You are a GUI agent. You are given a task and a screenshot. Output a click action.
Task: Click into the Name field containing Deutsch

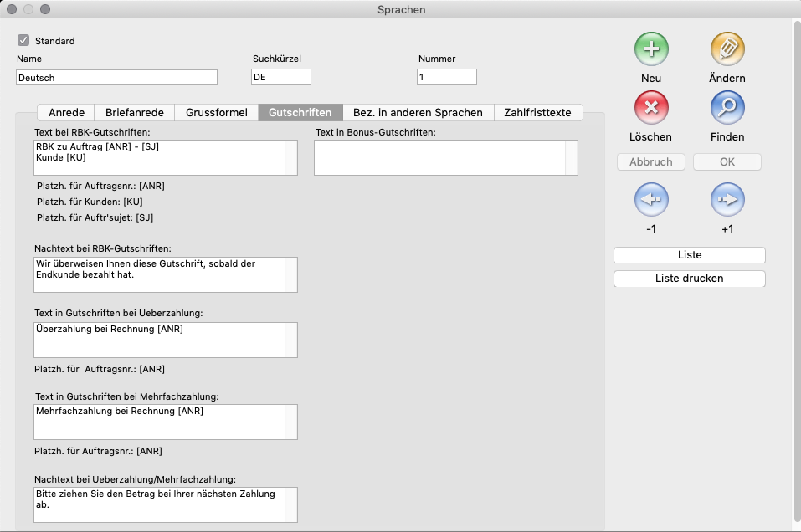click(x=116, y=77)
